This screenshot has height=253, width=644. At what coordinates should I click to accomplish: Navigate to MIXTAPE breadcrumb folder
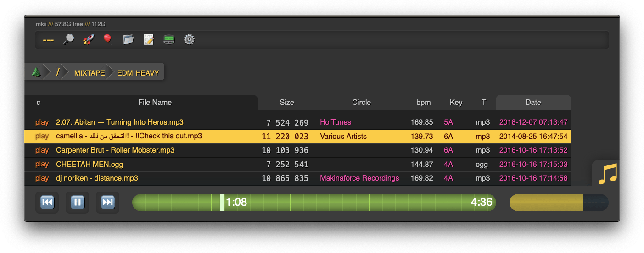tap(90, 73)
